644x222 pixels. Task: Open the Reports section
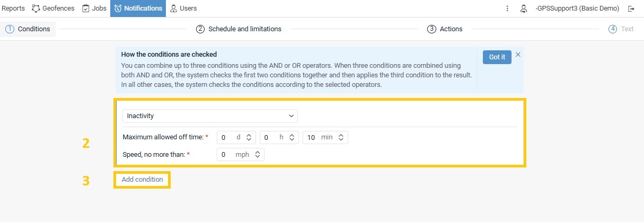coord(13,8)
